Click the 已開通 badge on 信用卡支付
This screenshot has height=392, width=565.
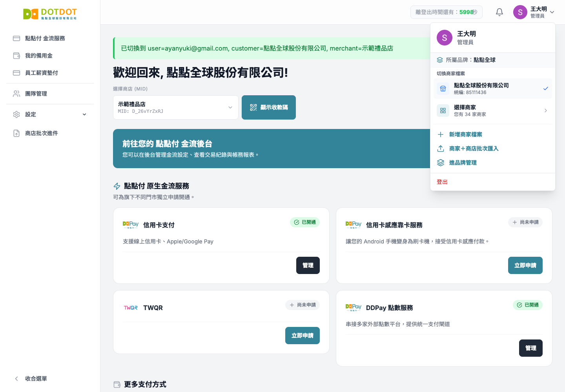click(305, 222)
